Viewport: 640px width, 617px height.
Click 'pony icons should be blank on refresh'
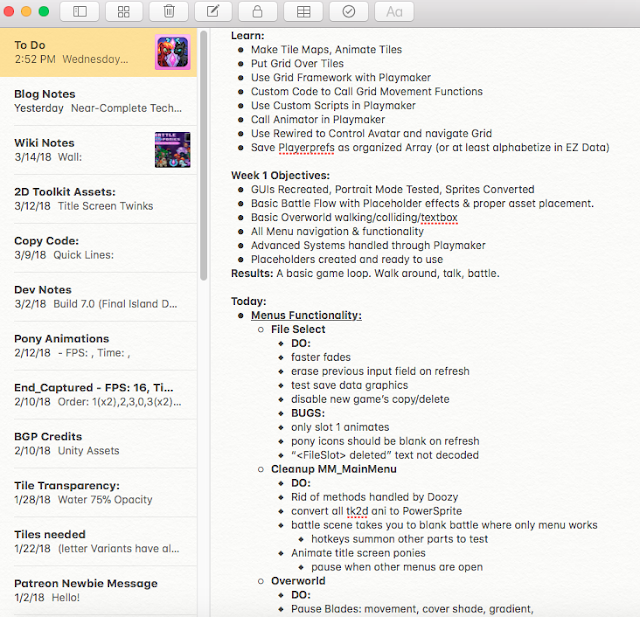coord(385,441)
